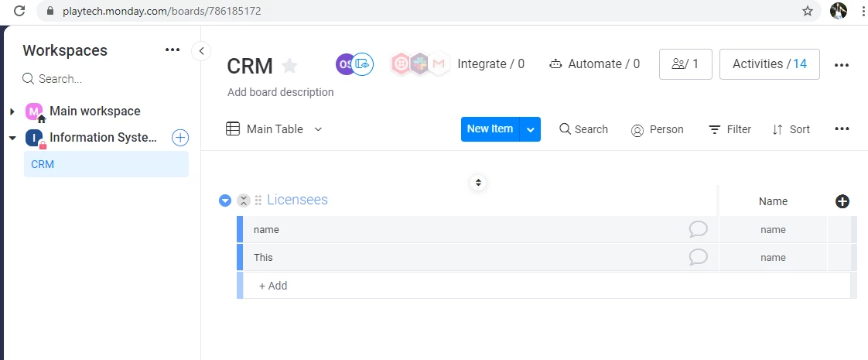Bookmark this page with browser star icon
The width and height of the screenshot is (868, 360).
[x=808, y=11]
